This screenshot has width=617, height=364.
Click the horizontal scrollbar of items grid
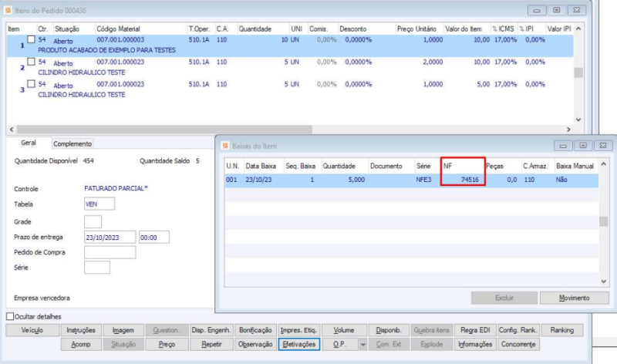coord(164,130)
